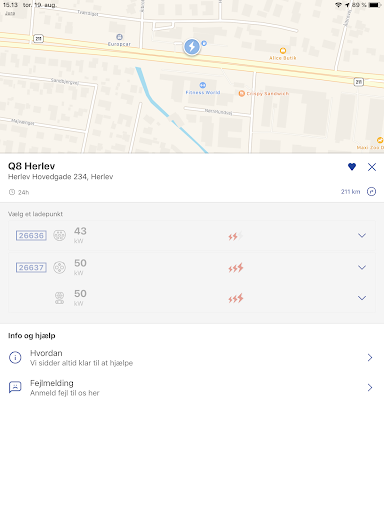Open the Hvordan info icon
The image size is (384, 512).
point(15,357)
